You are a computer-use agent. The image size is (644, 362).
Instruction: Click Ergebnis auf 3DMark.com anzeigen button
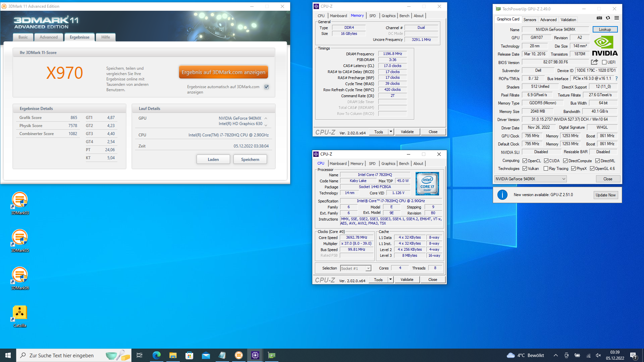[223, 72]
